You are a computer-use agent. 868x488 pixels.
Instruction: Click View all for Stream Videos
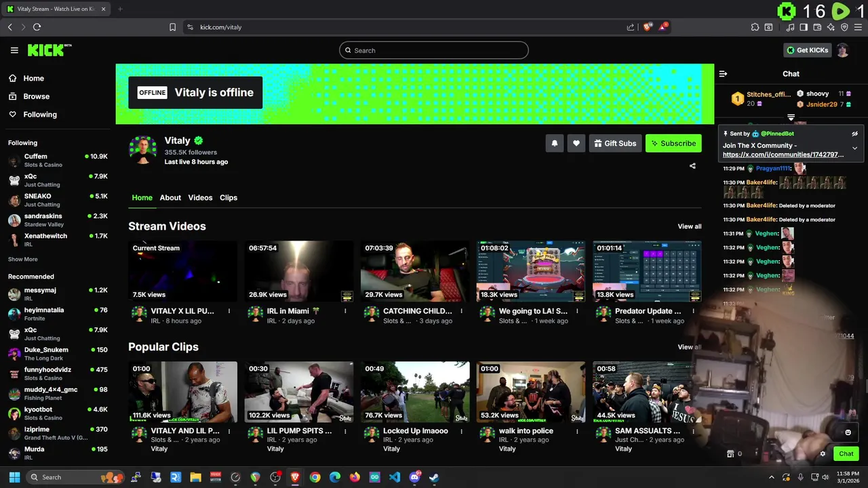pyautogui.click(x=689, y=226)
